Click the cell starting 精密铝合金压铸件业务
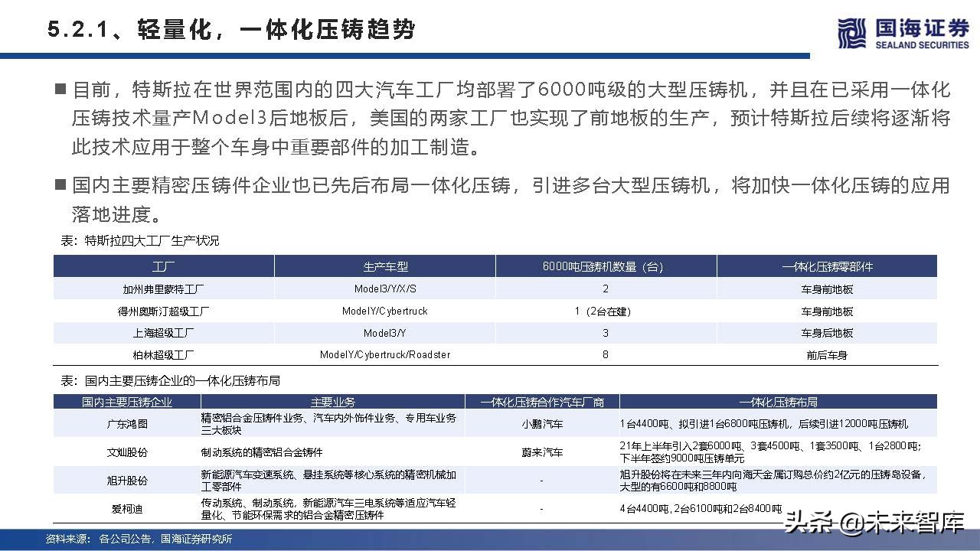The image size is (980, 551). [x=333, y=424]
